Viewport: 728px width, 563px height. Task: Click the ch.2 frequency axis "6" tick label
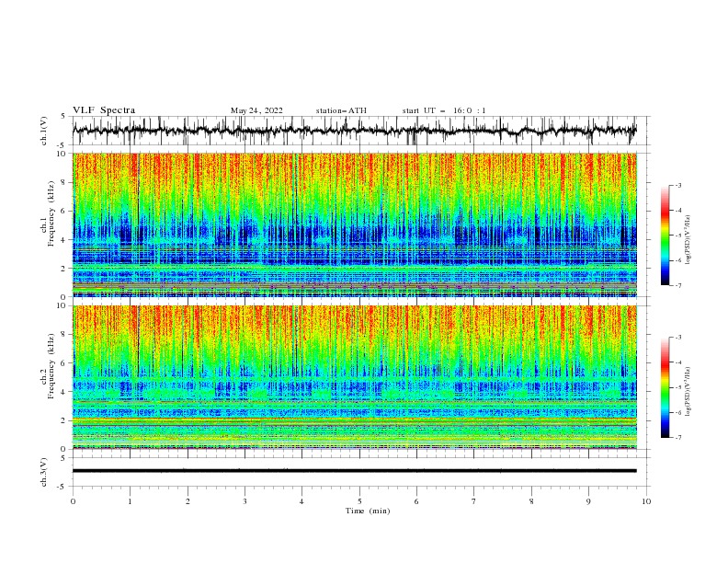(x=63, y=363)
